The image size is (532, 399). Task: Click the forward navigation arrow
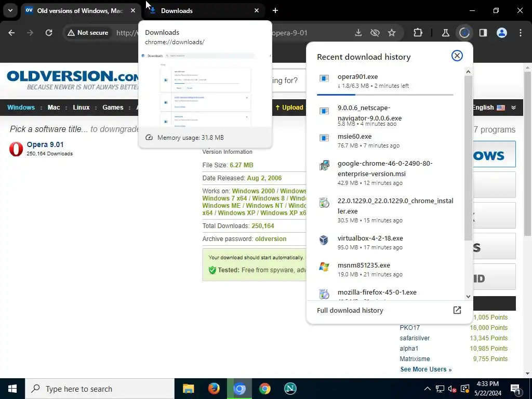[30, 33]
